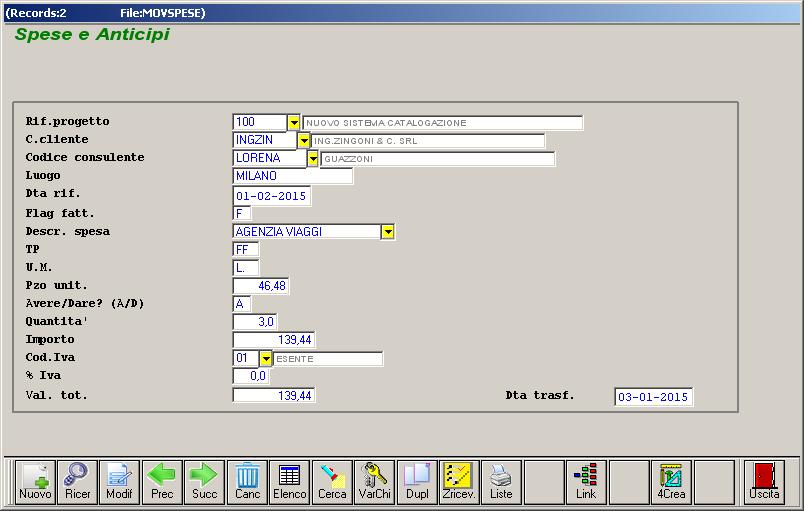The height and width of the screenshot is (511, 804).
Task: Open Descr. spesa dropdown arrow
Action: 388,232
